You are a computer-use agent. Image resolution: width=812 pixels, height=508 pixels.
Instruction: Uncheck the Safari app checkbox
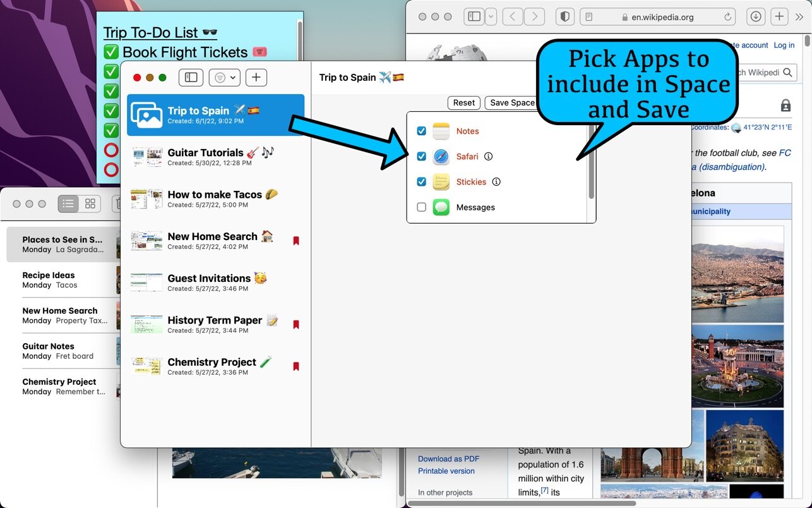coord(422,157)
